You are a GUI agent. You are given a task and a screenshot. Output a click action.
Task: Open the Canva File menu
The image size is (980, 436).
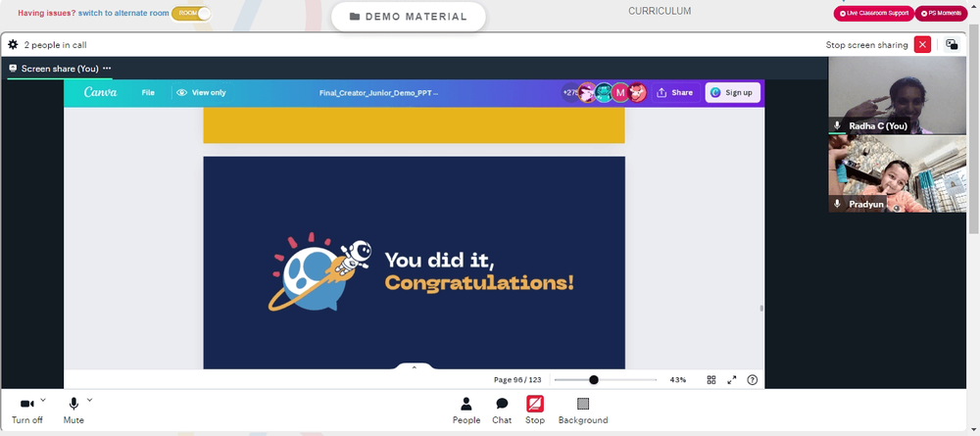(148, 92)
